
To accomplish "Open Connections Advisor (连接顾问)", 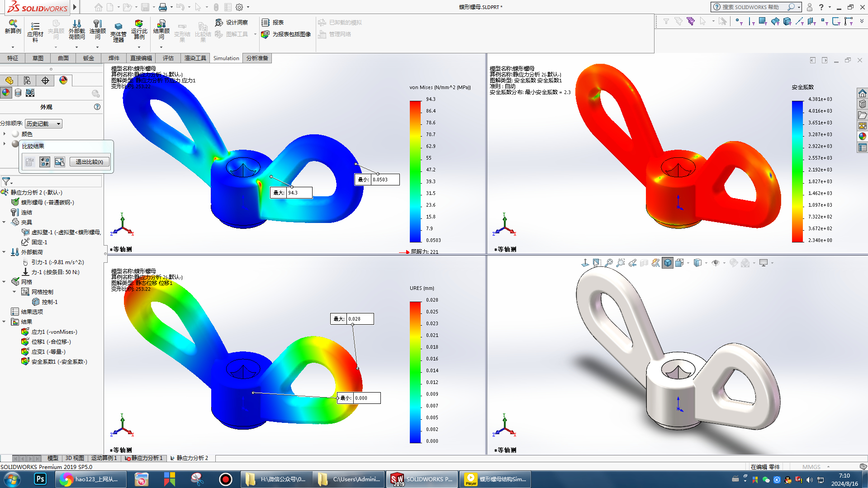I will pyautogui.click(x=98, y=29).
